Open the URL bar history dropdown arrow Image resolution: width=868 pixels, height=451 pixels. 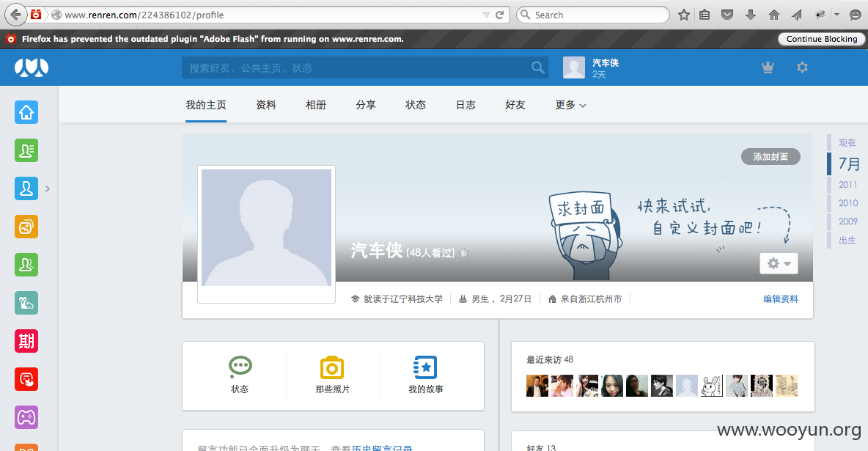[x=486, y=15]
